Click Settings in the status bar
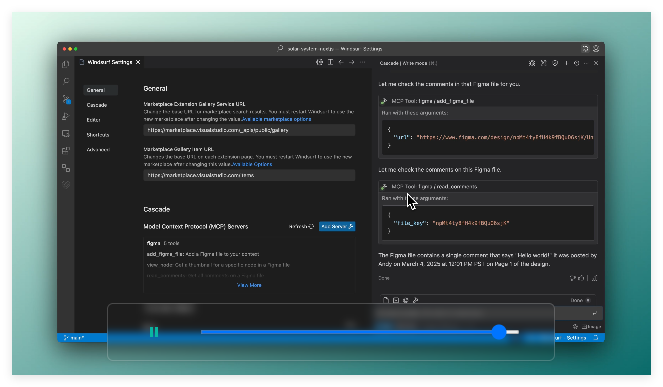 (576, 338)
